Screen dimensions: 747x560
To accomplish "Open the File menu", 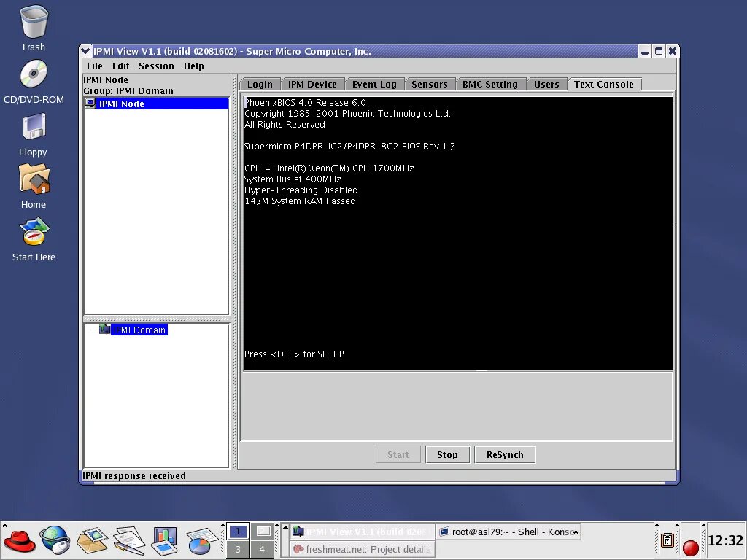I will (94, 66).
